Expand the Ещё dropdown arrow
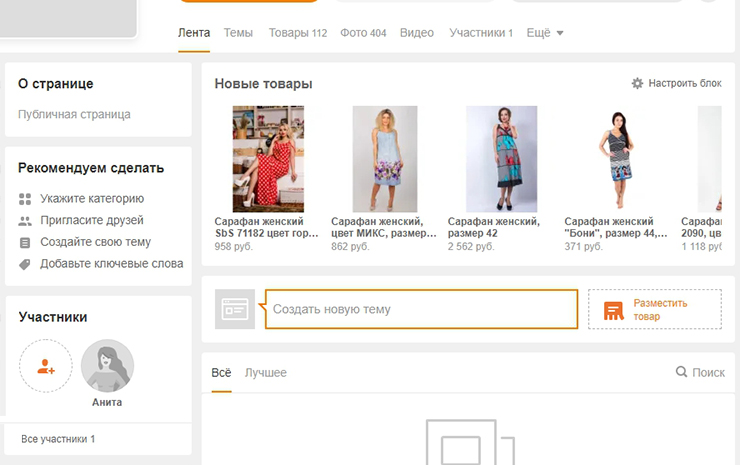The height and width of the screenshot is (465, 740). pyautogui.click(x=560, y=33)
